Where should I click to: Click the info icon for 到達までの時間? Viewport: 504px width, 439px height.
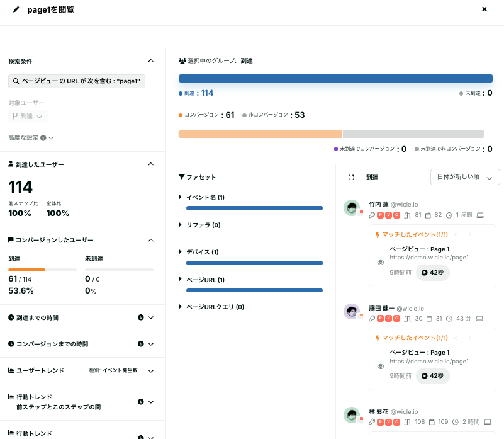pyautogui.click(x=141, y=317)
